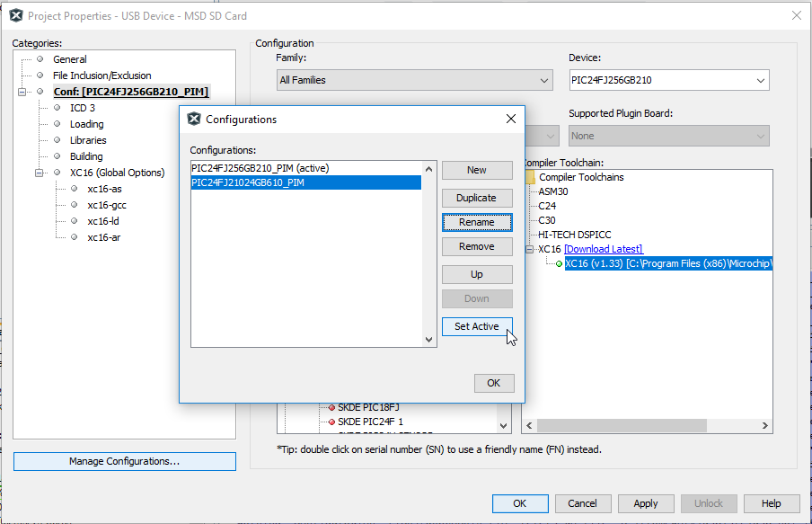Select the C24 toolchain entry
The image size is (812, 524).
click(x=547, y=206)
